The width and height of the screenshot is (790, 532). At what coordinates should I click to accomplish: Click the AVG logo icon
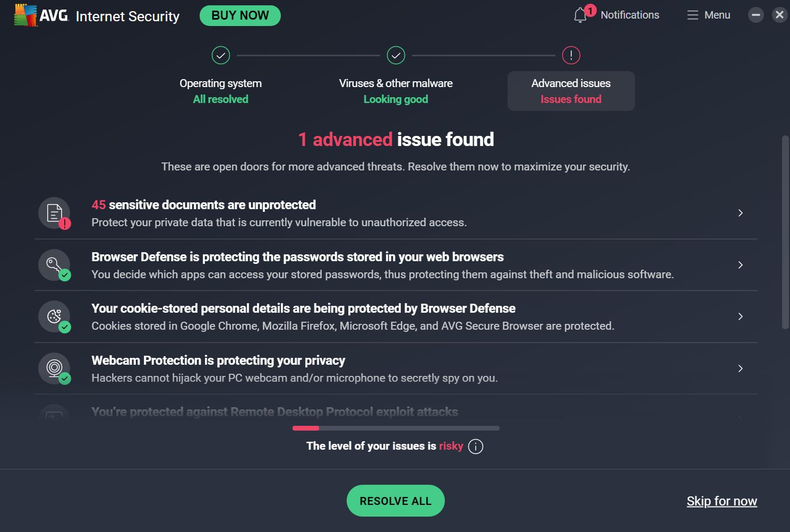[x=25, y=15]
